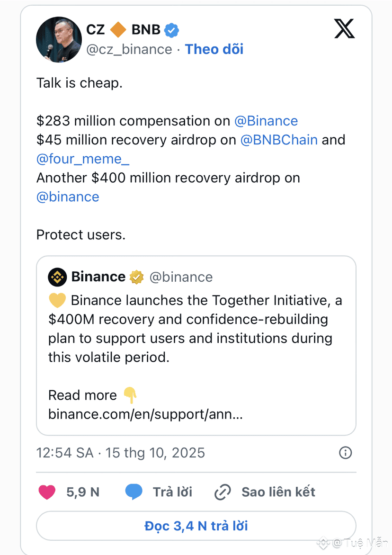The height and width of the screenshot is (555, 392).
Task: Reply using the Trả lời speech bubble
Action: 134,492
